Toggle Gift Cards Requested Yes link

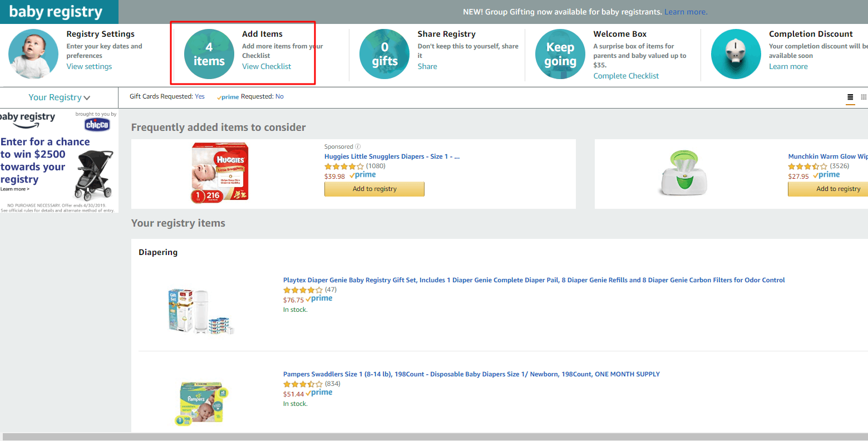point(200,96)
